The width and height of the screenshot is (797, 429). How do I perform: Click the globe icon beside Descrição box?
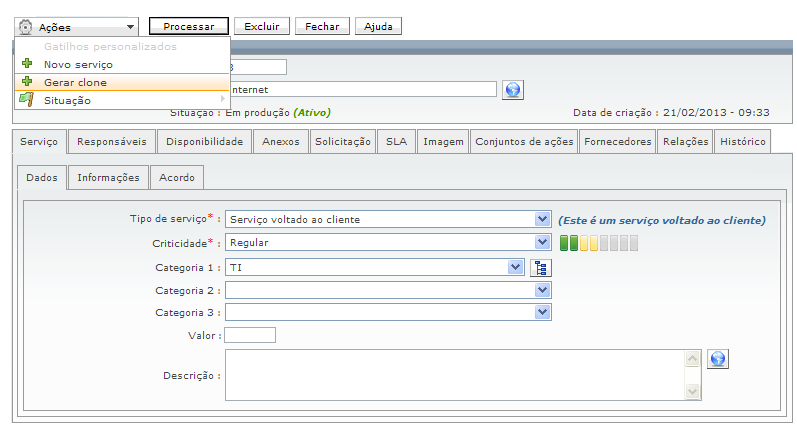717,359
